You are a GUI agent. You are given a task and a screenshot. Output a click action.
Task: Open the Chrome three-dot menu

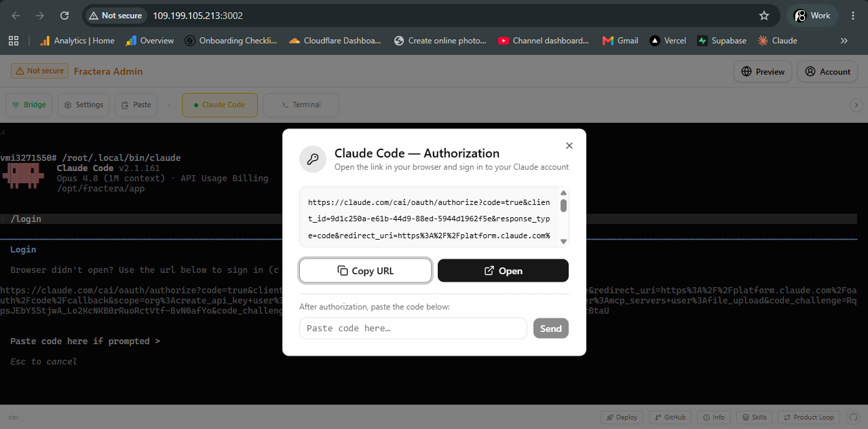853,15
